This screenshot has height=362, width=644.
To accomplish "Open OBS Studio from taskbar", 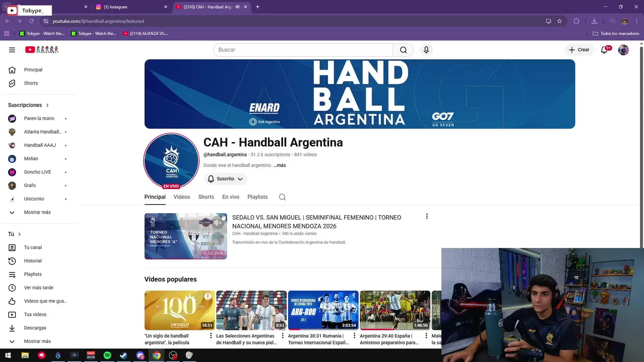I will 173,355.
